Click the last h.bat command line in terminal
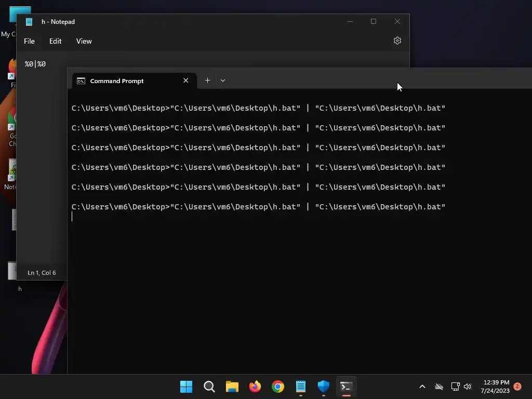This screenshot has height=399, width=532. 258,207
